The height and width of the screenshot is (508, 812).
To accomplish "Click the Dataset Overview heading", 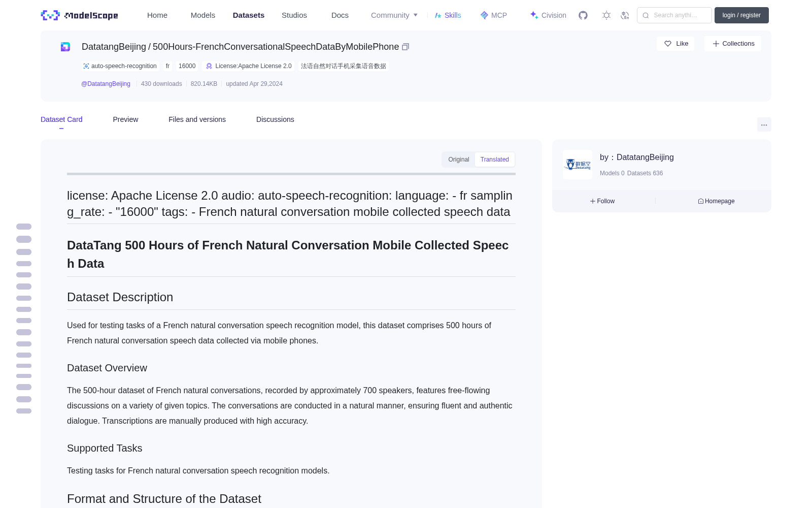I will (107, 368).
